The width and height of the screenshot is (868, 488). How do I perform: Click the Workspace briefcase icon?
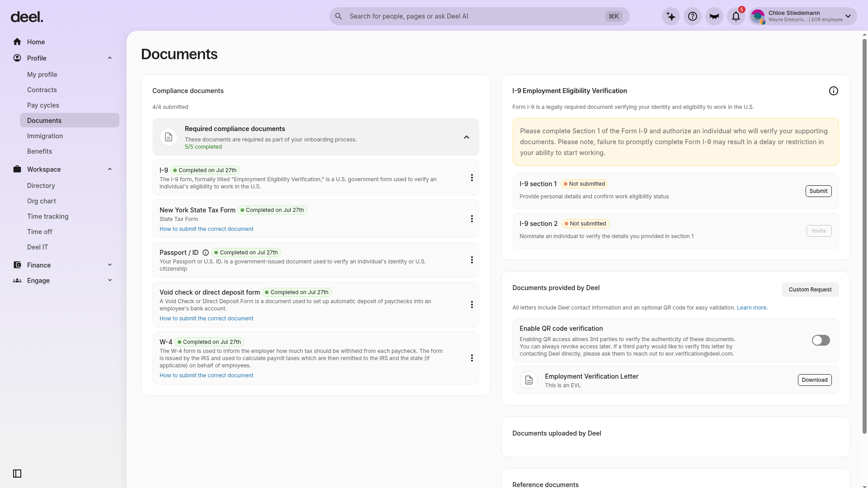tap(17, 169)
